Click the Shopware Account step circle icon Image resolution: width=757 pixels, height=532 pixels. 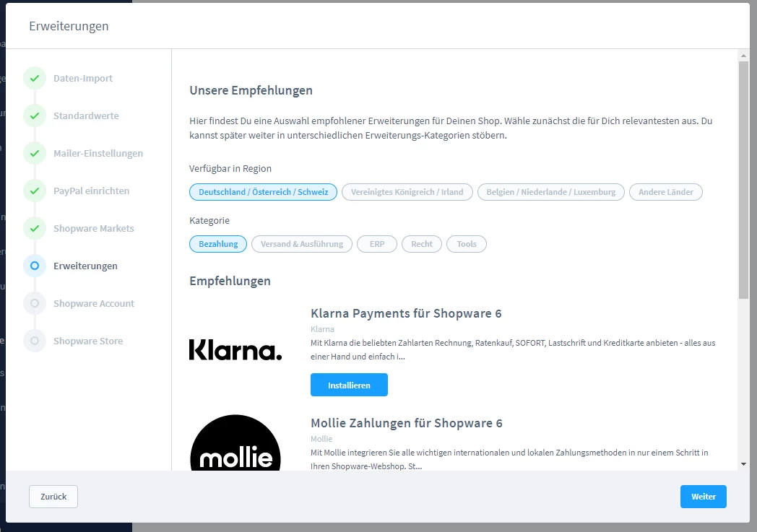[x=35, y=303]
